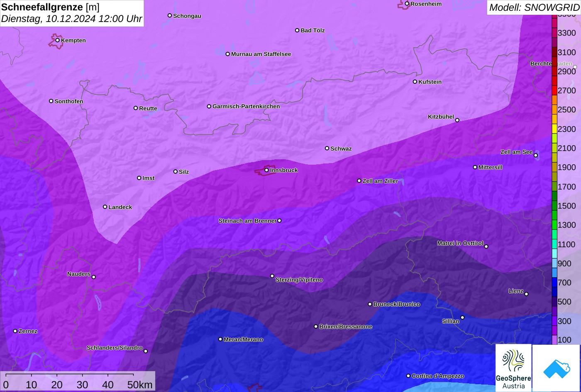Click the 1500 legend value
The height and width of the screenshot is (392, 581).
[567, 206]
